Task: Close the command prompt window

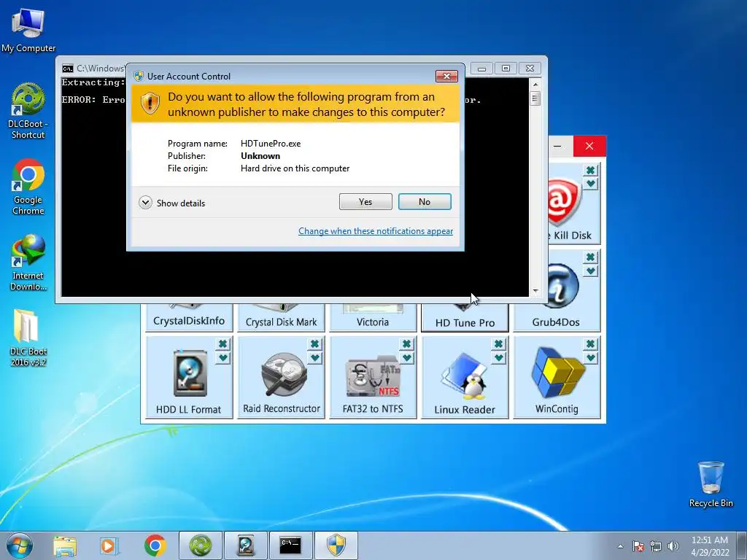Action: [x=530, y=69]
